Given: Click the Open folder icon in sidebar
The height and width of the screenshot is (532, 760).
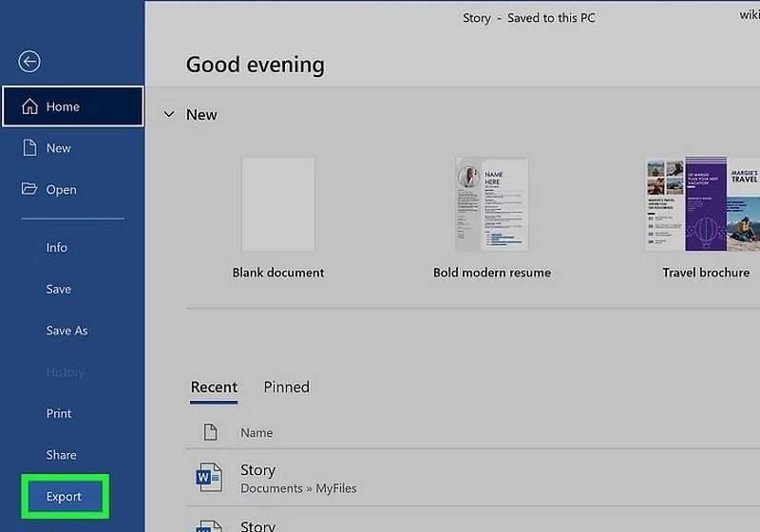Looking at the screenshot, I should [29, 188].
